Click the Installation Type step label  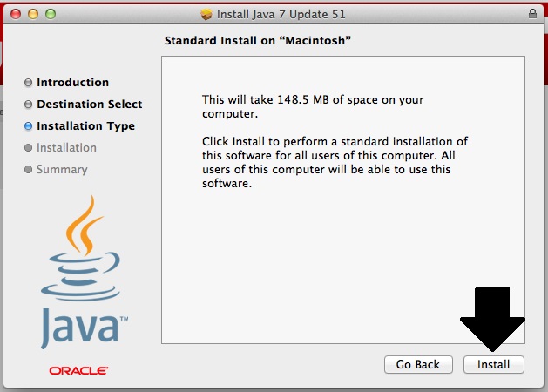coord(85,126)
